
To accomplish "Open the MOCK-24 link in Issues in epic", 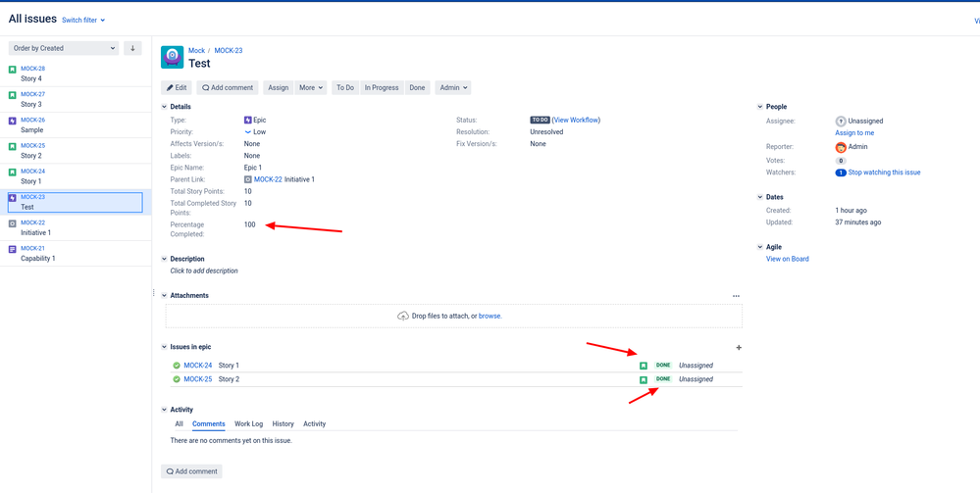I will 198,366.
